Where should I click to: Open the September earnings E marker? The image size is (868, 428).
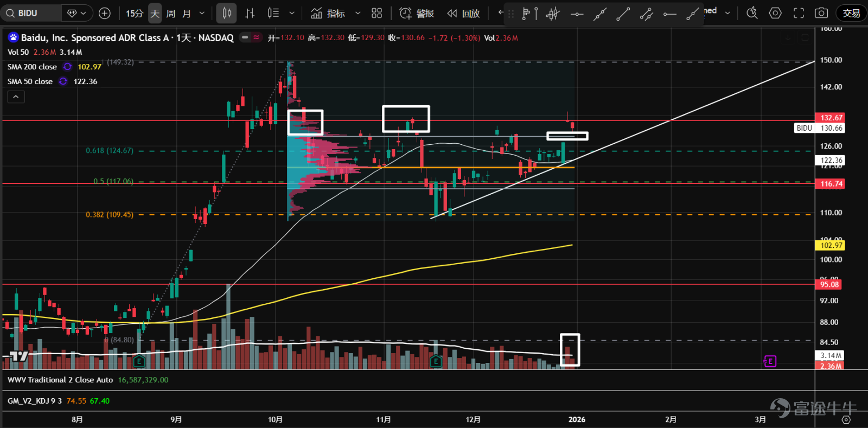[139, 361]
